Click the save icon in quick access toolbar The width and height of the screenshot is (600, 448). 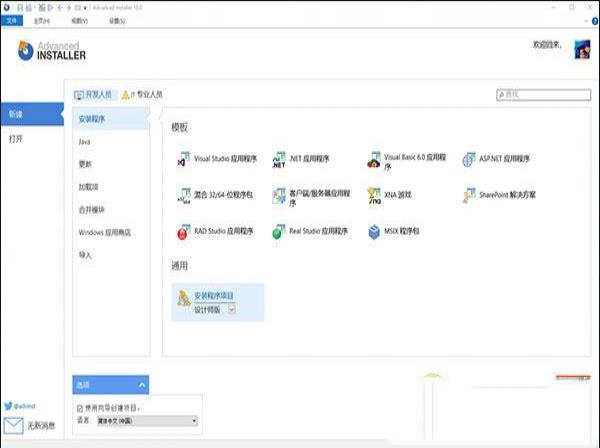tap(20, 8)
